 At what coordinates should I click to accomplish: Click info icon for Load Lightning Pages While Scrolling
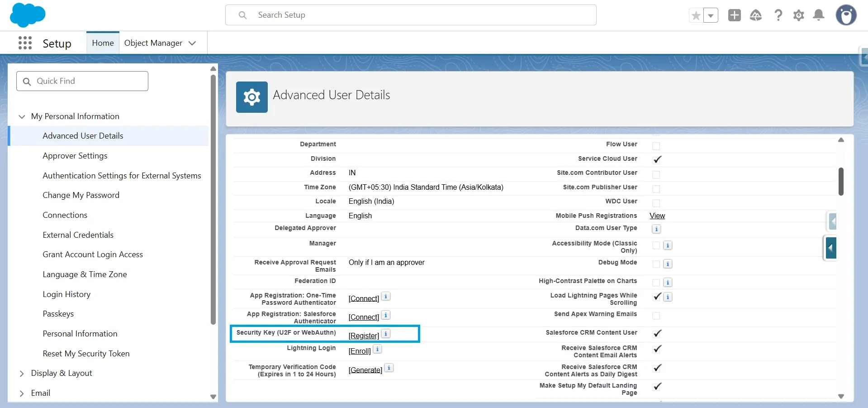668,297
